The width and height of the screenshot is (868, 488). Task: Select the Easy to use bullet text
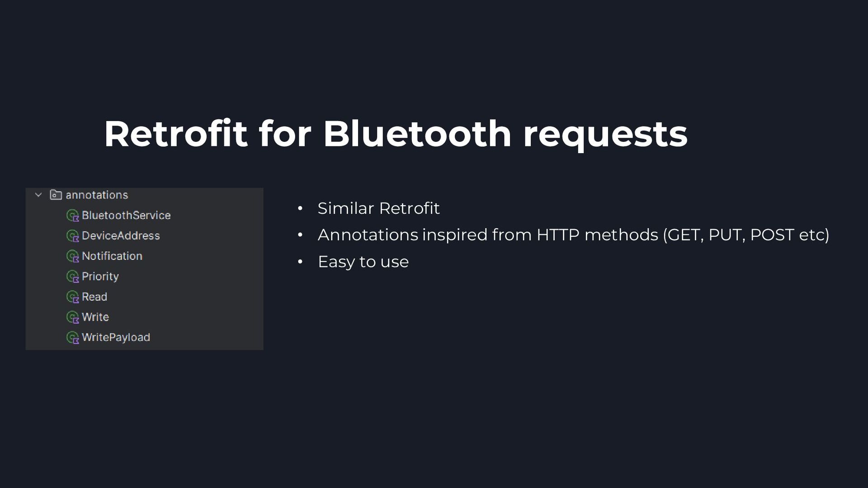tap(363, 262)
